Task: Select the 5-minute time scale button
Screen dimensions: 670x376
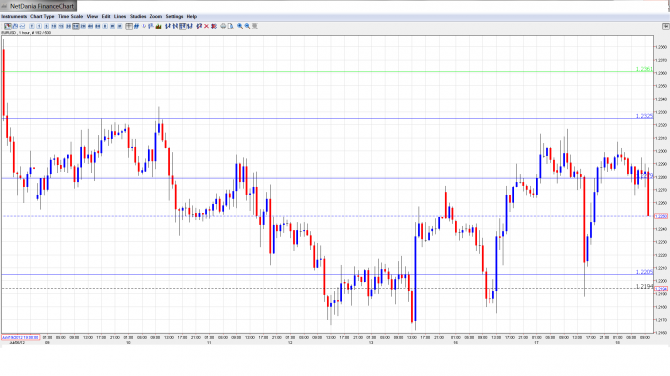Action: [x=47, y=26]
